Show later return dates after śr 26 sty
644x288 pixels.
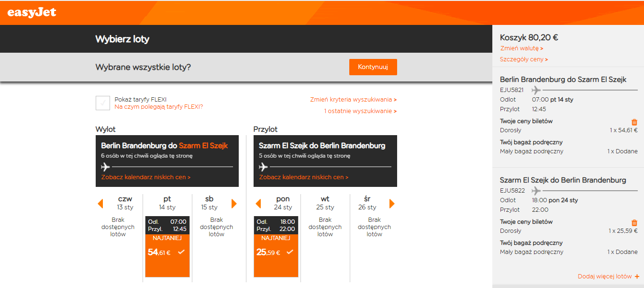click(x=392, y=204)
